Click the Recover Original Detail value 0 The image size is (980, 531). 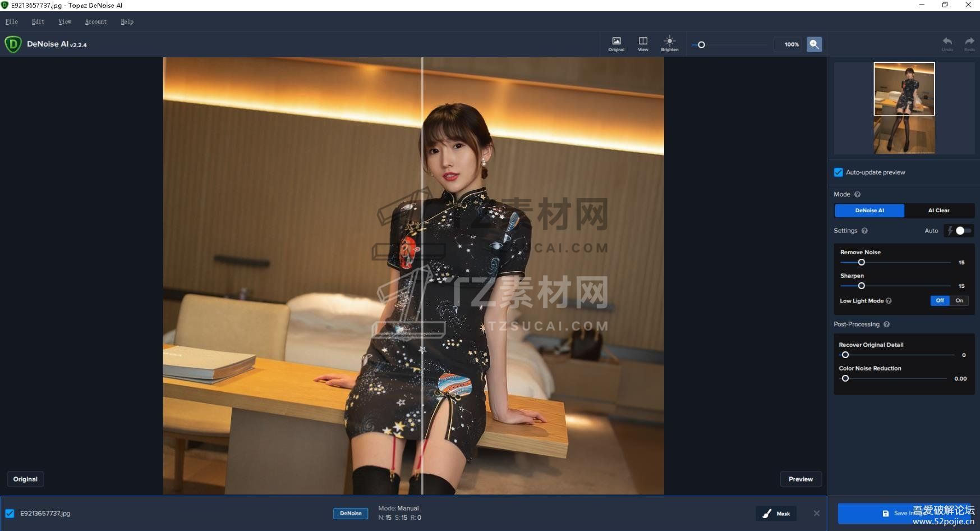964,355
